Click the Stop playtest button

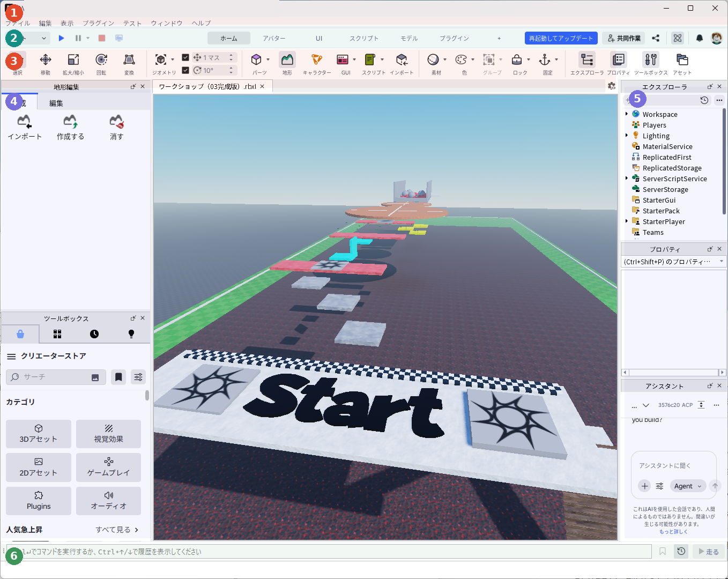[x=102, y=38]
